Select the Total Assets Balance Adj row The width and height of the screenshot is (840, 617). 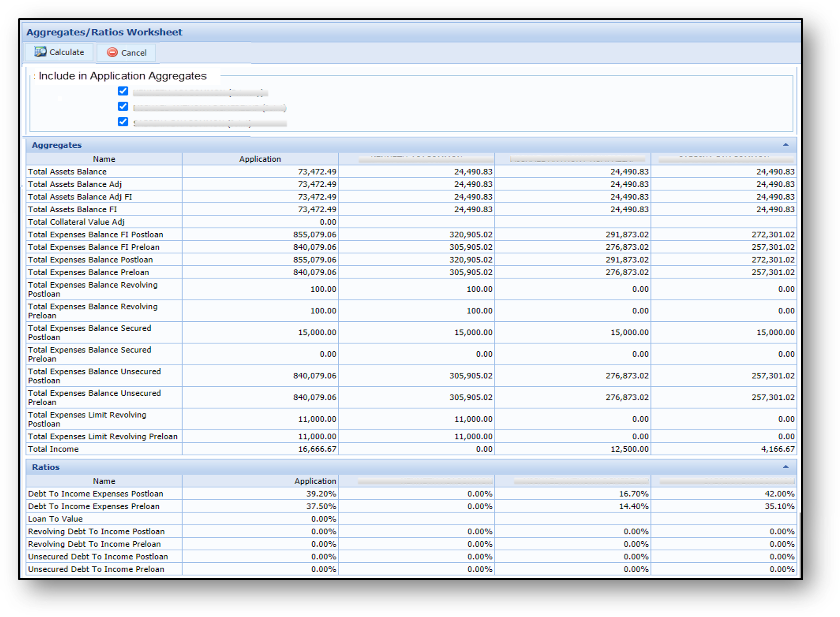(411, 184)
